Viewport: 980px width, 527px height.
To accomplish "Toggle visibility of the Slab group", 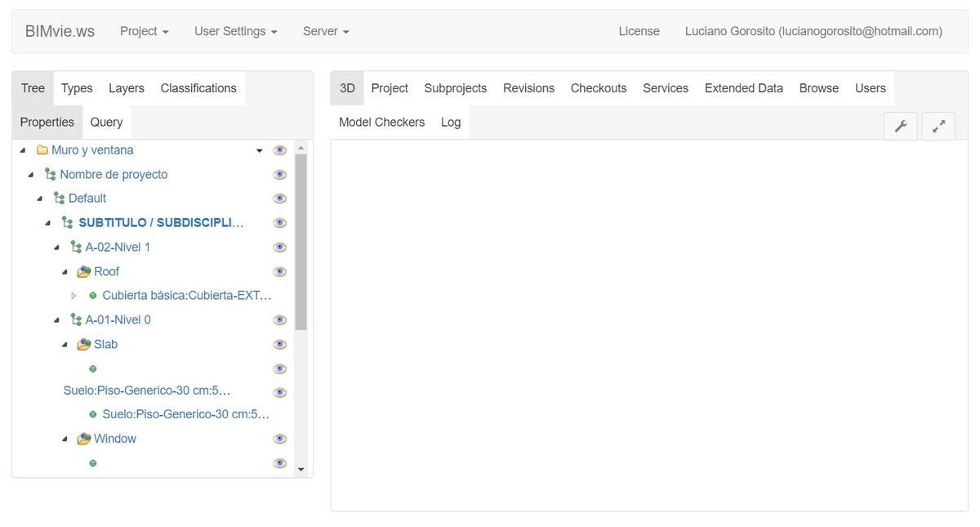I will pyautogui.click(x=279, y=344).
